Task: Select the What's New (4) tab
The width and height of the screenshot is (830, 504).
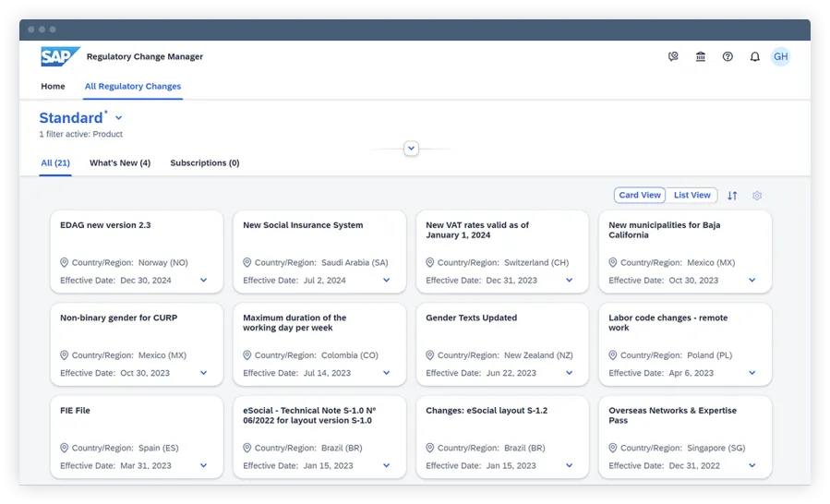Action: pos(120,163)
